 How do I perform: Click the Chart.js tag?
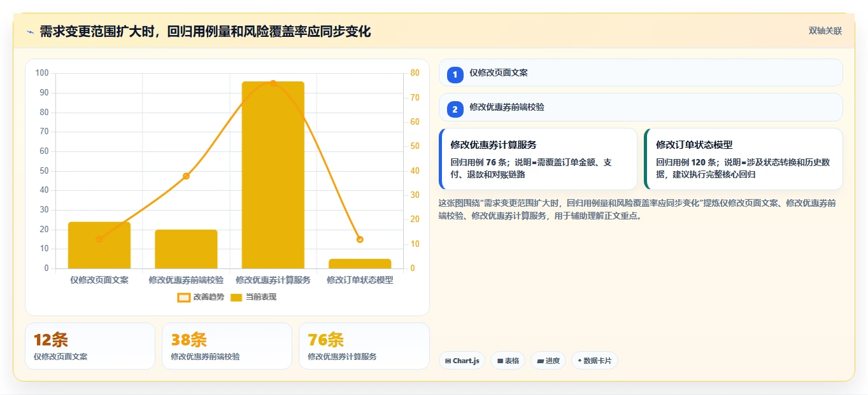(x=462, y=361)
